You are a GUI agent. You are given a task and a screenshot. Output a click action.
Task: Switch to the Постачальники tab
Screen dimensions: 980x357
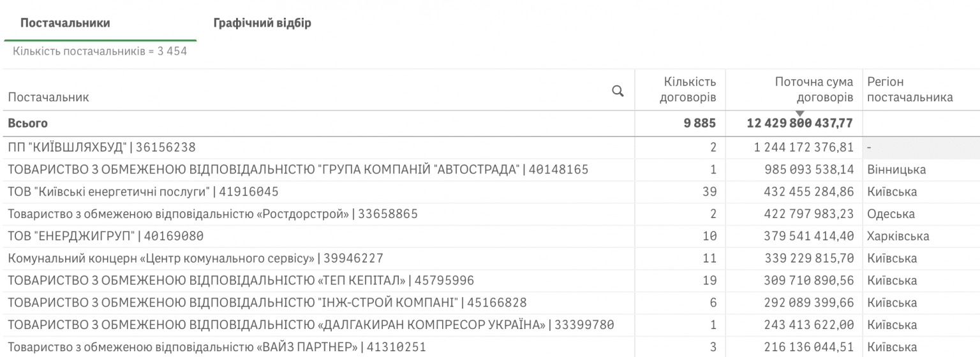pos(65,24)
